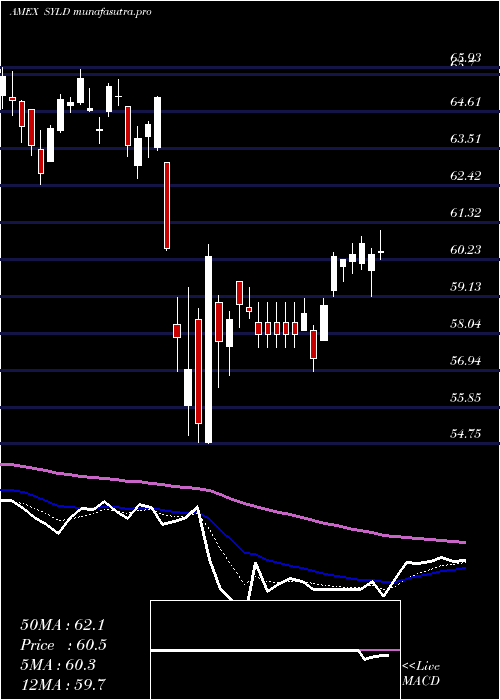Click the 65.93 price label at top
The image size is (500, 700).
[x=466, y=58]
